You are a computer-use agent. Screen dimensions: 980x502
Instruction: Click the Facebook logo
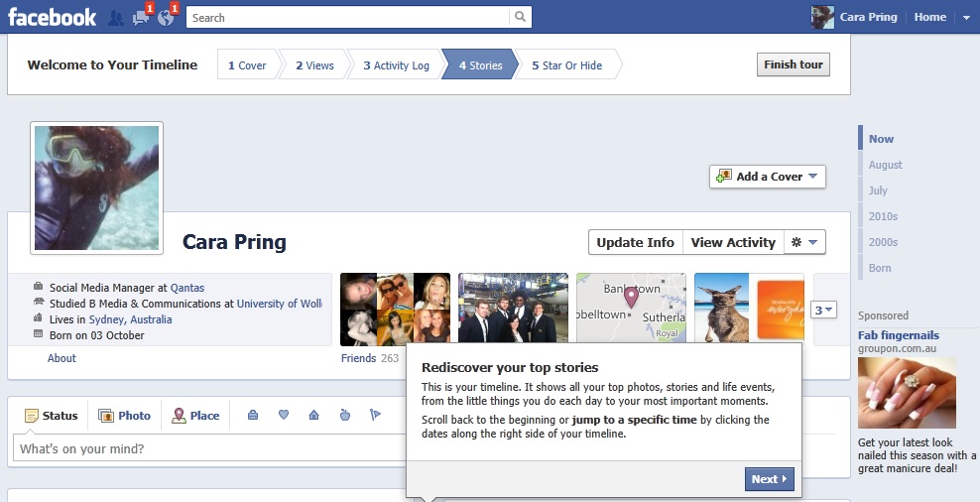coord(53,18)
